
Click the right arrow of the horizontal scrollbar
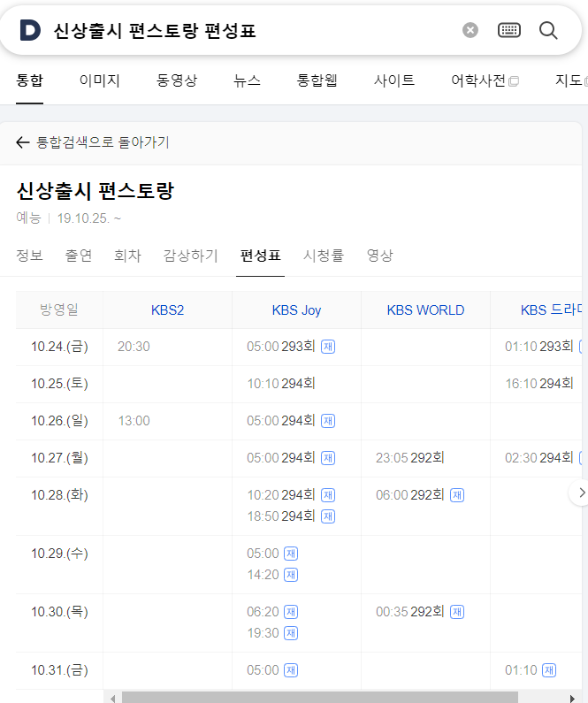572,698
